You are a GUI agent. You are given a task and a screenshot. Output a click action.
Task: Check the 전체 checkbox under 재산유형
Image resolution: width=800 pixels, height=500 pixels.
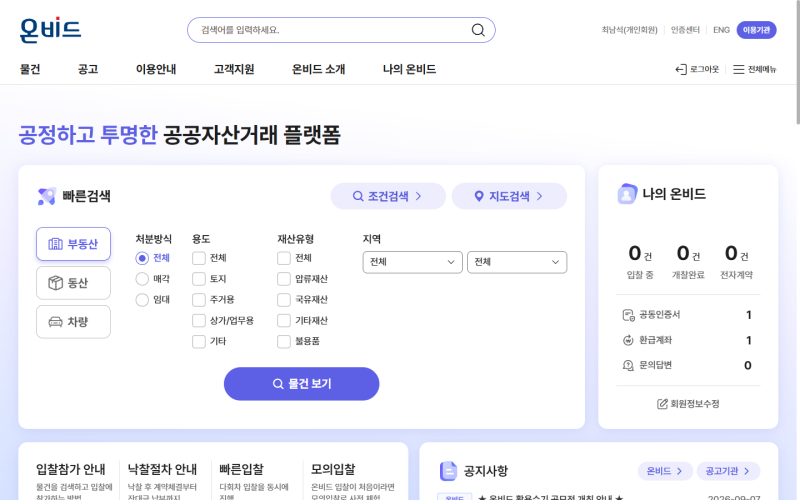pos(284,258)
